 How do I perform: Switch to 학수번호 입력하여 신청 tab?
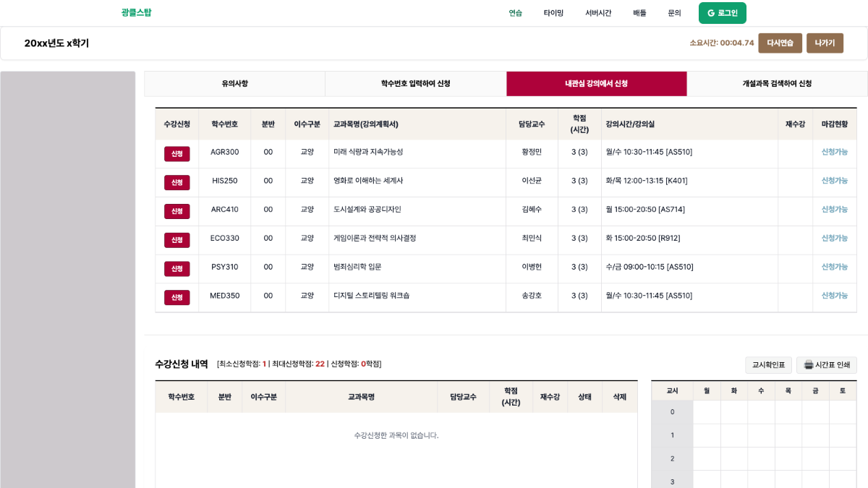point(415,84)
